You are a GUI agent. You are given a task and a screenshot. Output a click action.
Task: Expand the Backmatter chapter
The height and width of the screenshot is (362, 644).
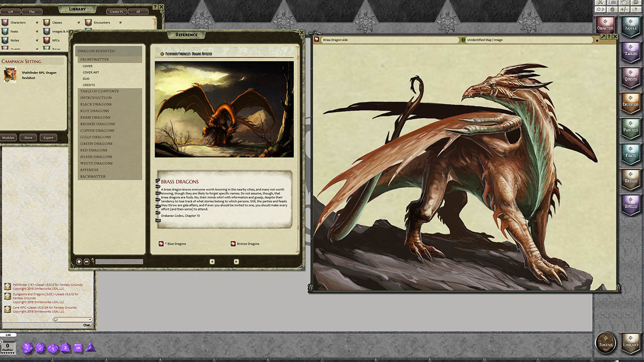(x=110, y=176)
